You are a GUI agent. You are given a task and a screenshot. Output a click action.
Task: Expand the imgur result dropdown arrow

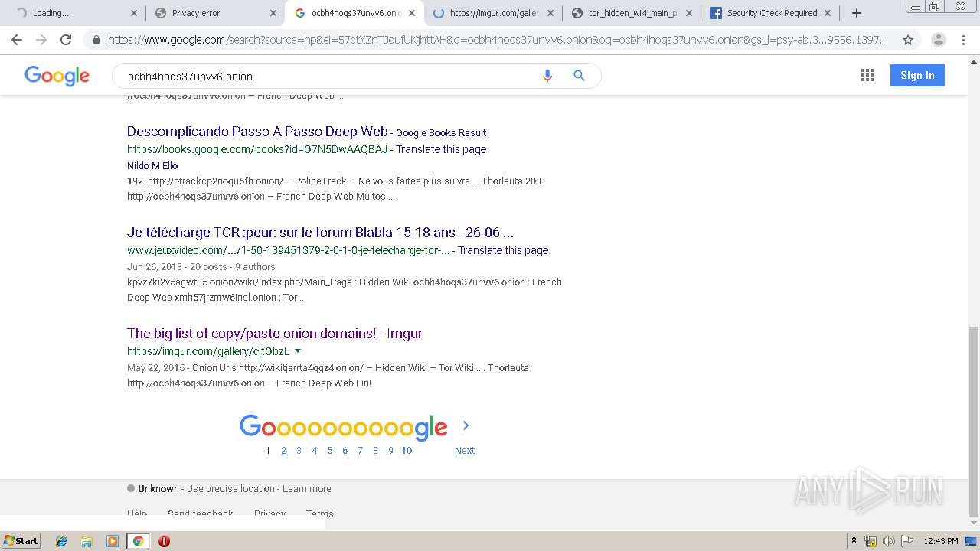(x=298, y=351)
